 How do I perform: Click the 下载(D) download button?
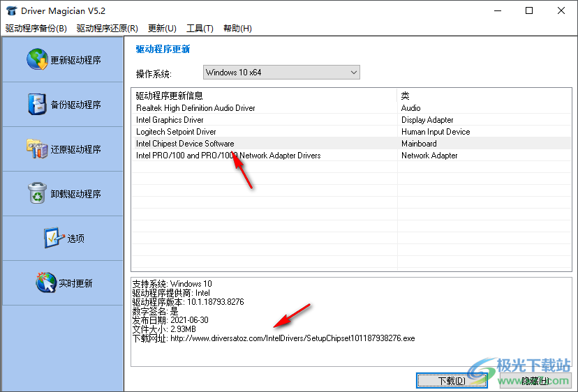(x=452, y=380)
